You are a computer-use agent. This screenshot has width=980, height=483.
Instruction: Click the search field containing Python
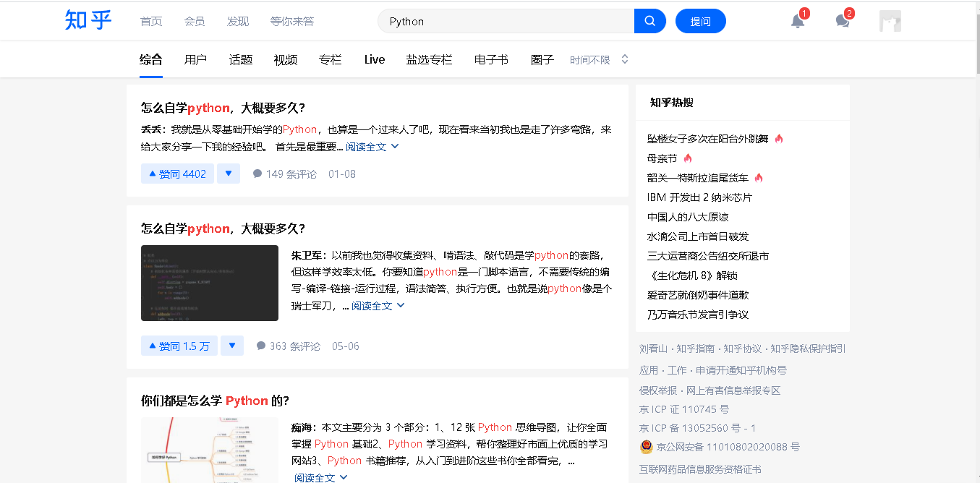[x=506, y=21]
